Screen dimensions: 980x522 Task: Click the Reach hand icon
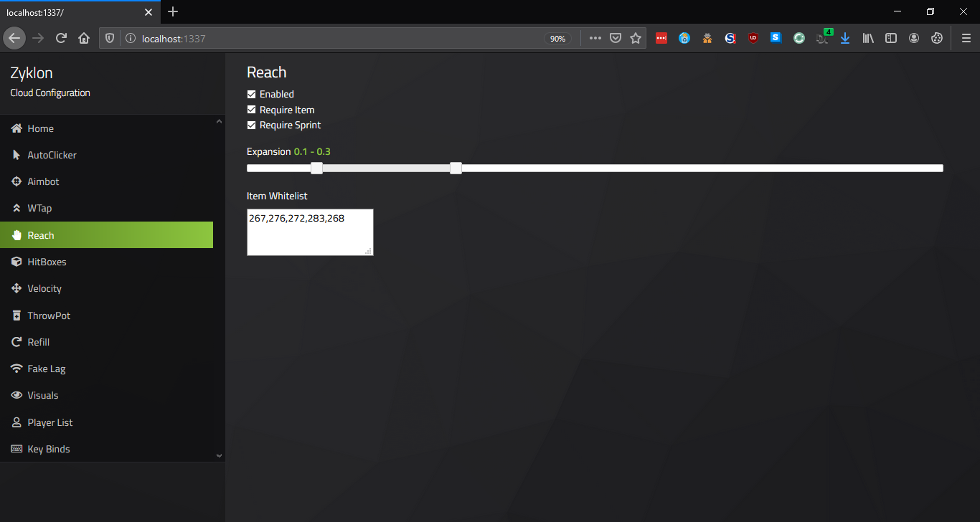[17, 235]
